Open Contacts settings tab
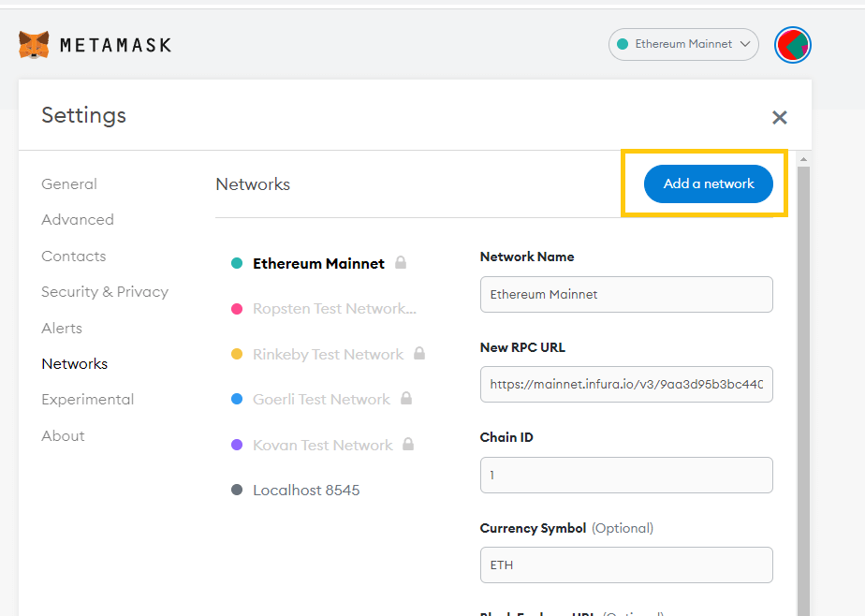Image resolution: width=865 pixels, height=616 pixels. 73,256
